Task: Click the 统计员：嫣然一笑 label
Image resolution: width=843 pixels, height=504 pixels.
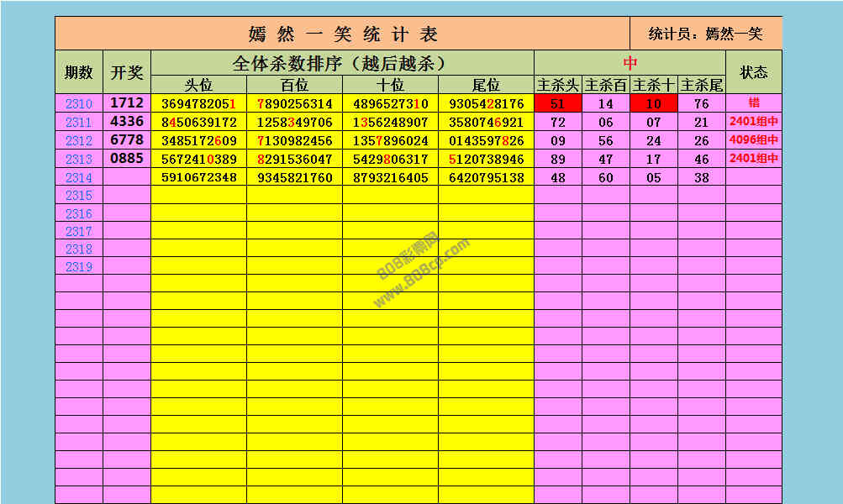Action: pyautogui.click(x=705, y=34)
